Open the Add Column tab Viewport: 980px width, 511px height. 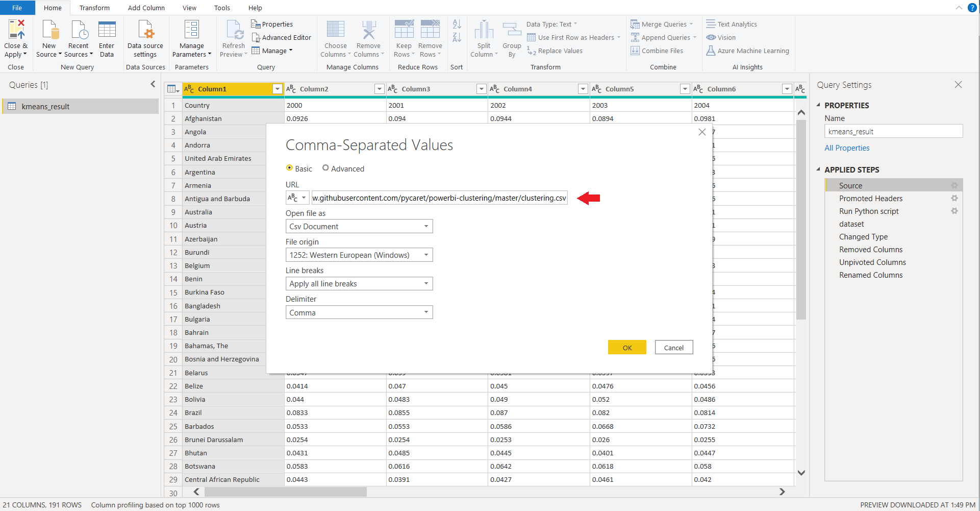click(146, 8)
